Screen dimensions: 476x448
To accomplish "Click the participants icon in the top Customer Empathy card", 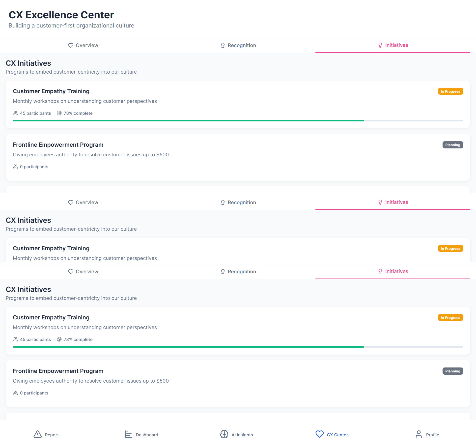I will coord(15,113).
